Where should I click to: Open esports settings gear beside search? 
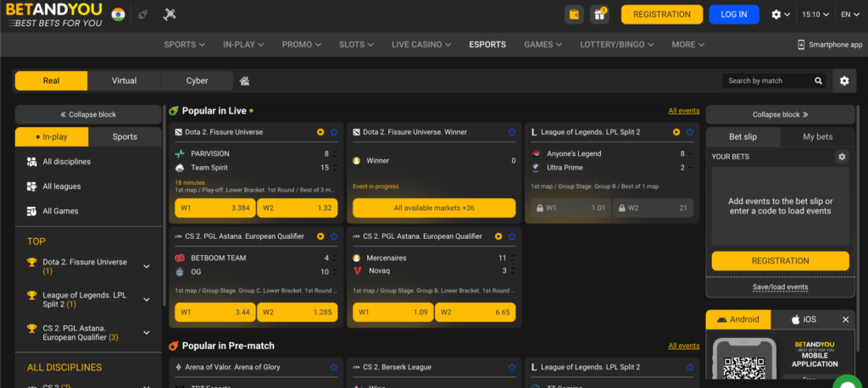843,80
